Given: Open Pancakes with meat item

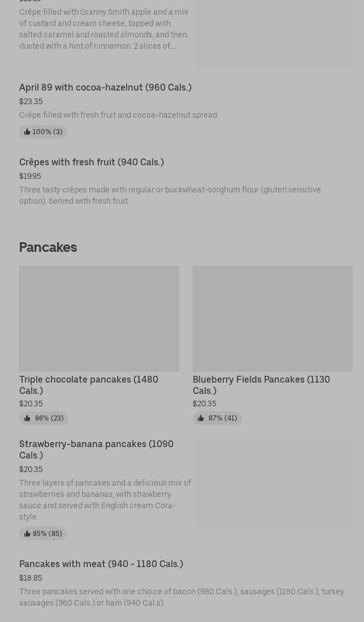Looking at the screenshot, I should click(x=101, y=564).
